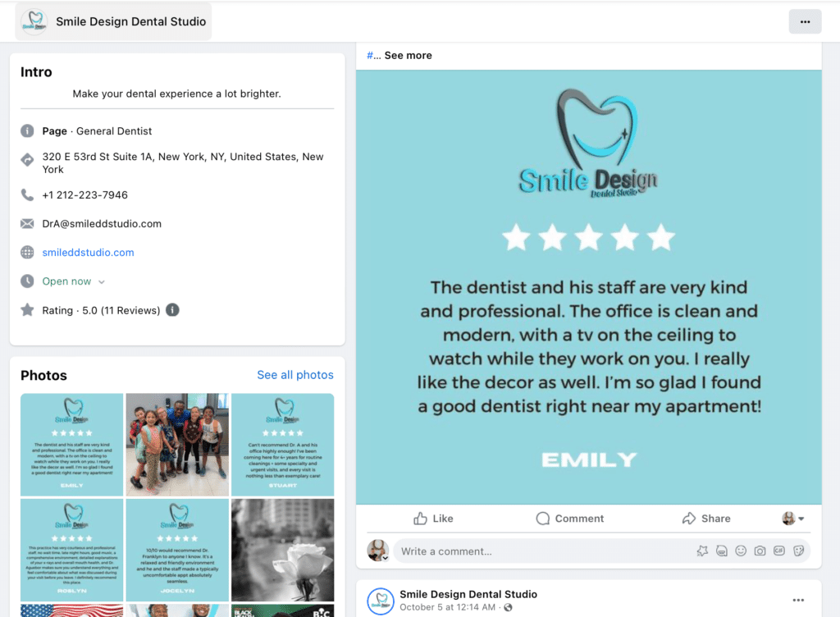
Task: Click the intro tagline about brighter dental experience
Action: coord(177,94)
